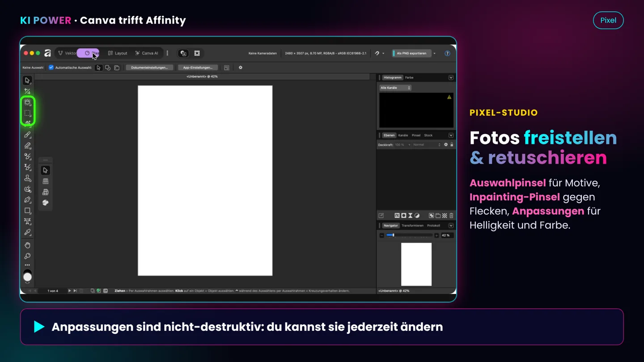Select the Pen tool in left toolbar
Viewport: 644px width, 362px height.
(27, 200)
